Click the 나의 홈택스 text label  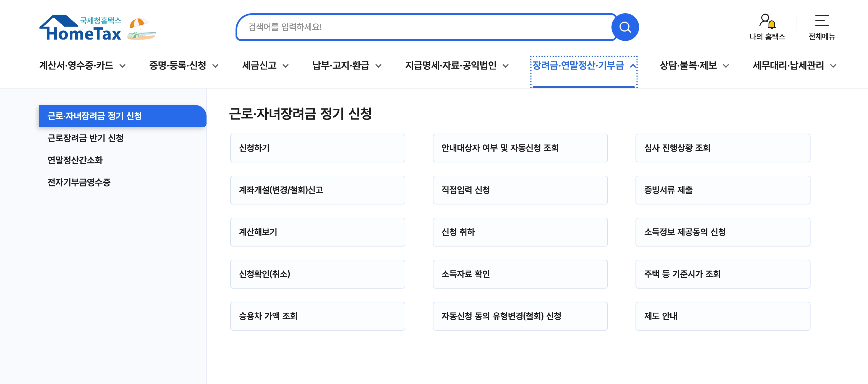(767, 37)
